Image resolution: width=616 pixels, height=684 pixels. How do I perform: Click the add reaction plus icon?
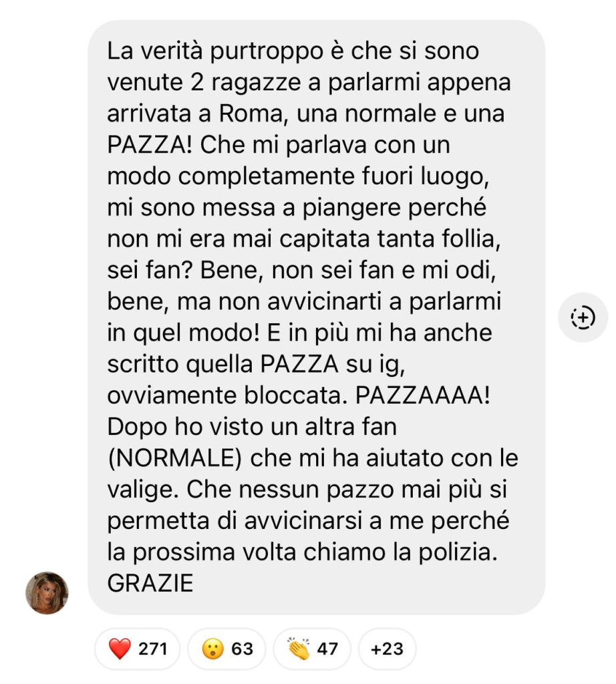[583, 317]
